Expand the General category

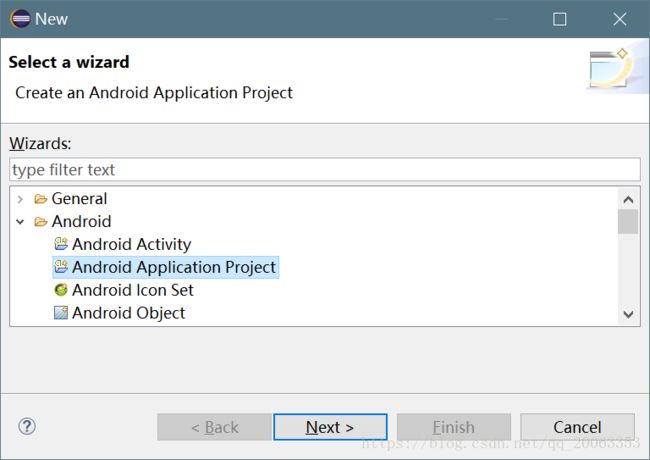click(20, 199)
